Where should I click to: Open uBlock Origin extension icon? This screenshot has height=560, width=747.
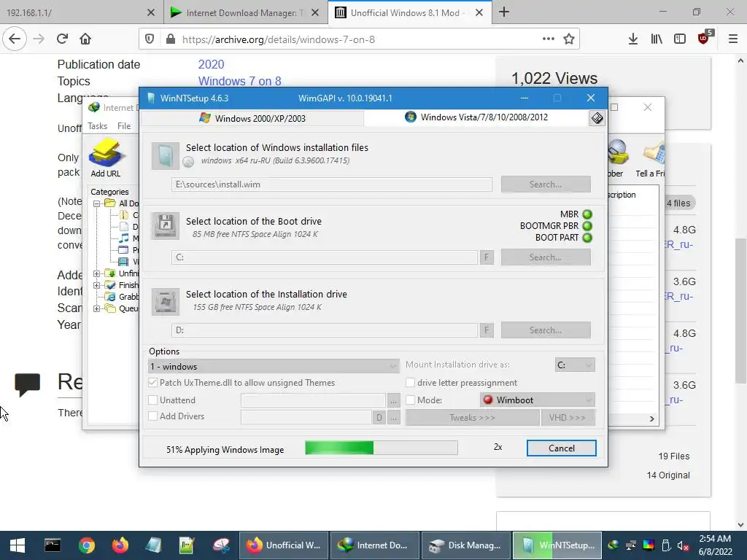705,38
